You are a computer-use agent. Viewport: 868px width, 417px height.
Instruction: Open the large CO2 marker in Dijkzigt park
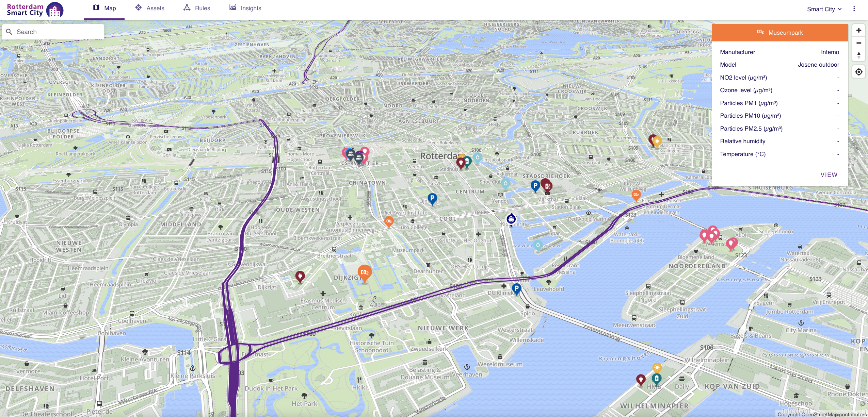[364, 272]
